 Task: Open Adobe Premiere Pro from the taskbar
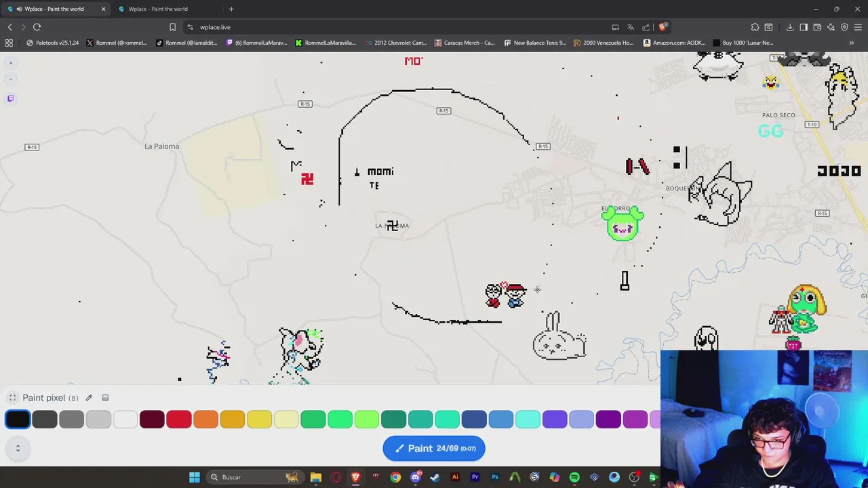click(475, 477)
